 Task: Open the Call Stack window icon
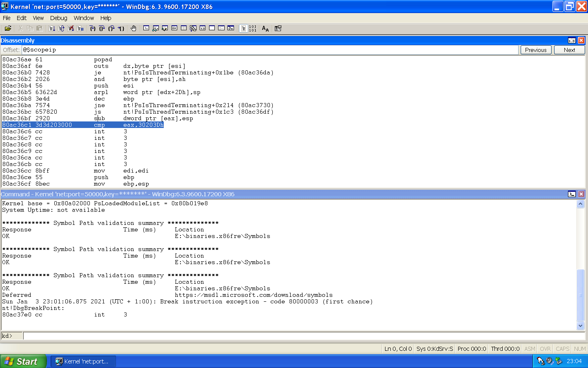pos(193,28)
